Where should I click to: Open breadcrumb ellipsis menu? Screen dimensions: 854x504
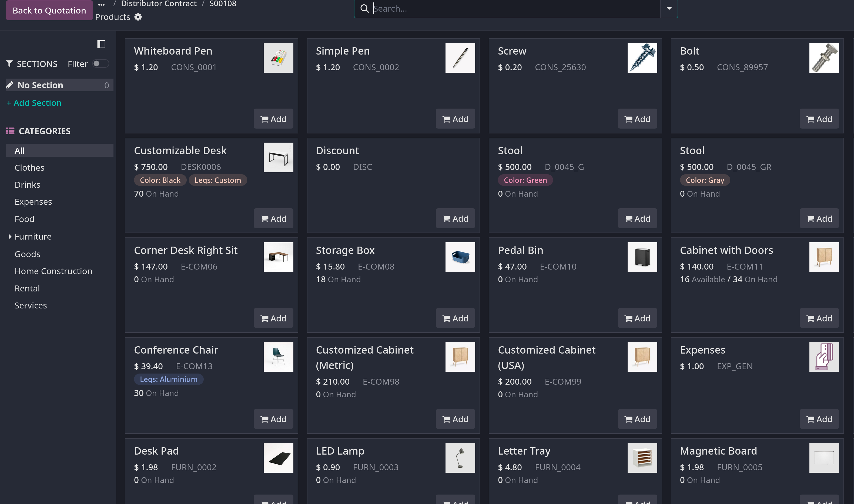pyautogui.click(x=101, y=4)
